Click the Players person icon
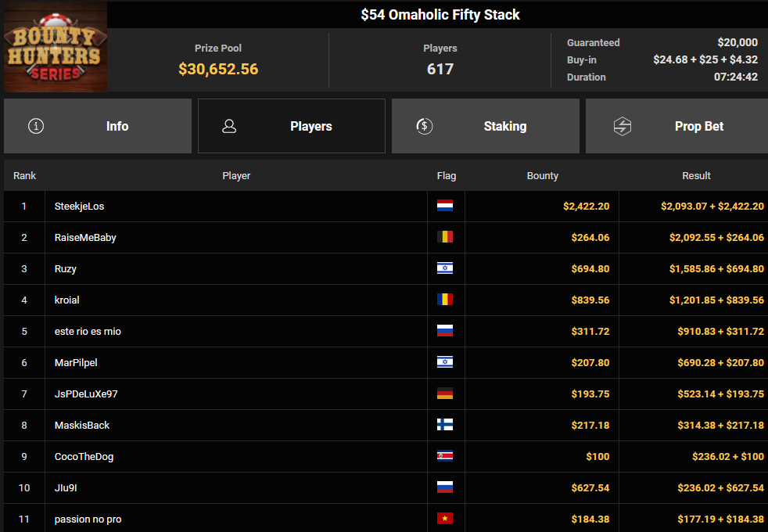768x532 pixels. click(x=229, y=127)
